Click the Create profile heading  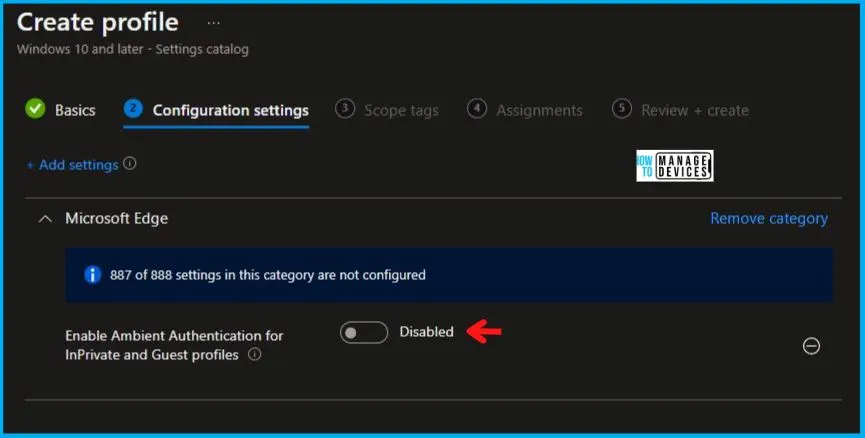(98, 23)
